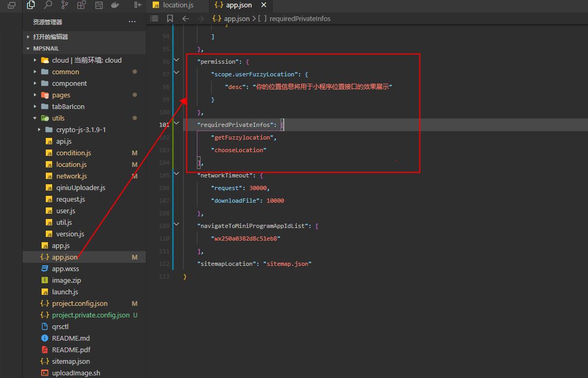Image resolution: width=588 pixels, height=378 pixels.
Task: Open the Explorer files icon
Action: (31, 5)
